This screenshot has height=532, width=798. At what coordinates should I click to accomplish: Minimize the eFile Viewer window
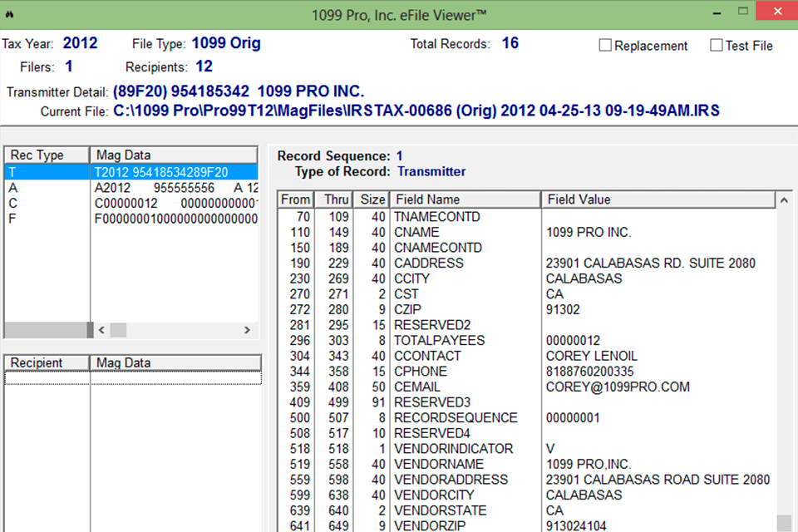point(717,12)
